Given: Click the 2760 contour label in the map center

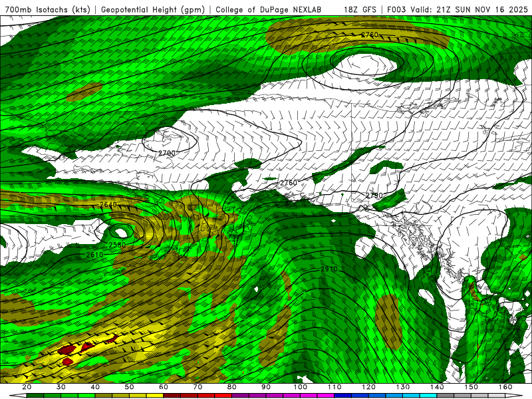Looking at the screenshot, I should click(x=289, y=183).
